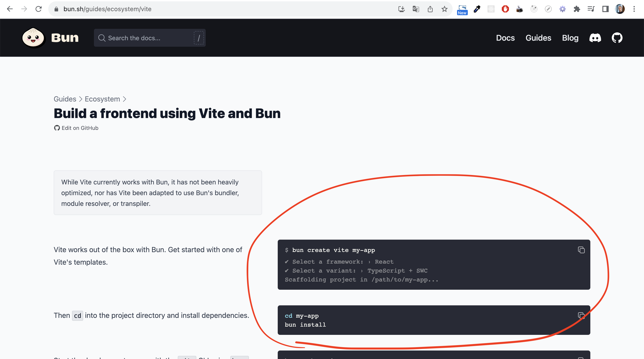
Task: Open the Chrome three-dot menu
Action: click(x=634, y=9)
